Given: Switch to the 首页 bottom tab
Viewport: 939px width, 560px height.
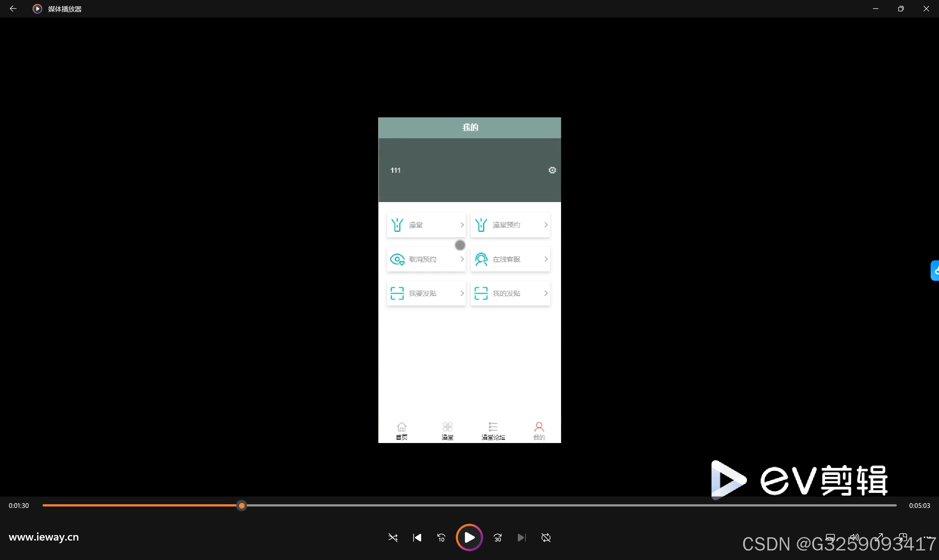Looking at the screenshot, I should [401, 431].
